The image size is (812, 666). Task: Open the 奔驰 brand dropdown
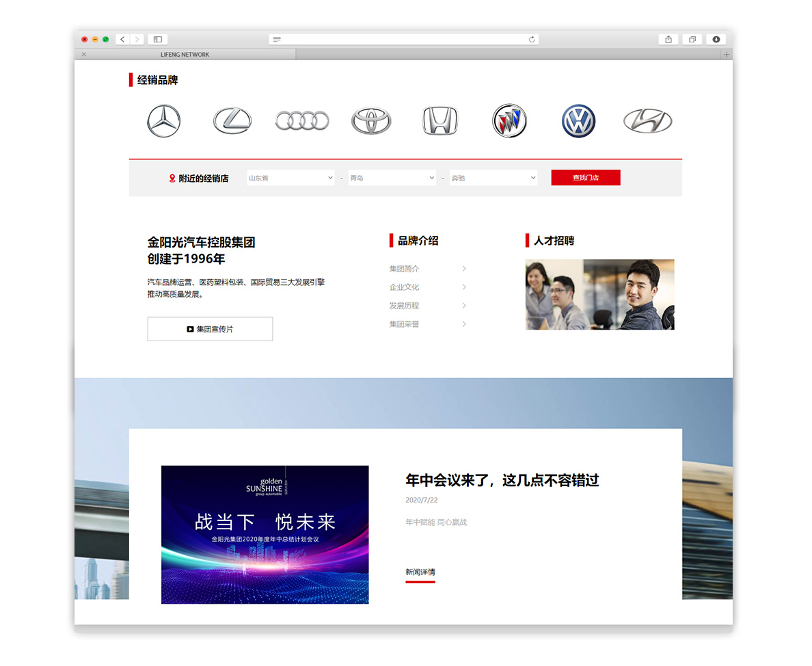coord(493,178)
